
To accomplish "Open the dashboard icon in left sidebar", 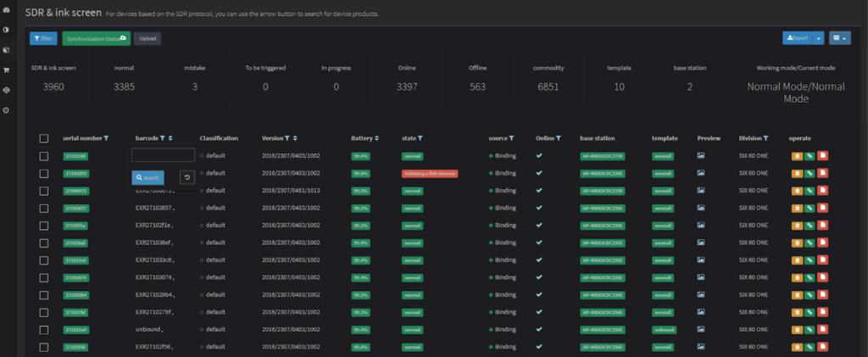I will [x=7, y=9].
